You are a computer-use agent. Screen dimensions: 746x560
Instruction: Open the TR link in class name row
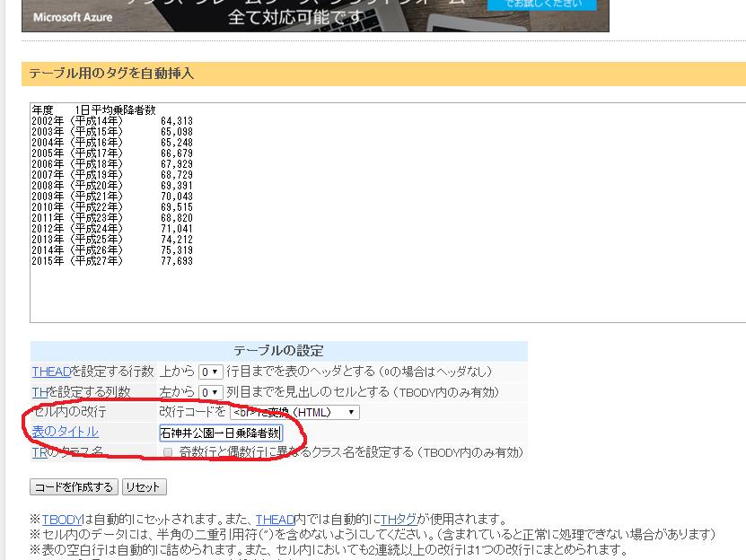[x=39, y=452]
